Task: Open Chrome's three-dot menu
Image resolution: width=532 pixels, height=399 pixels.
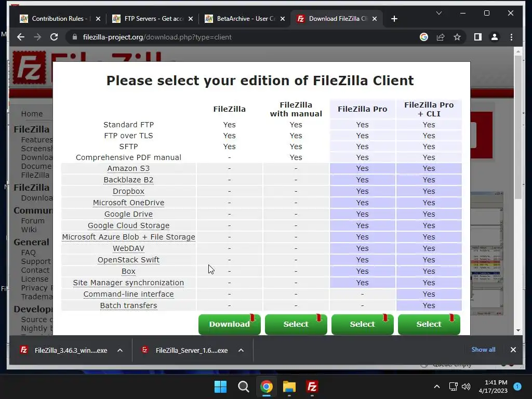Action: coord(511,37)
